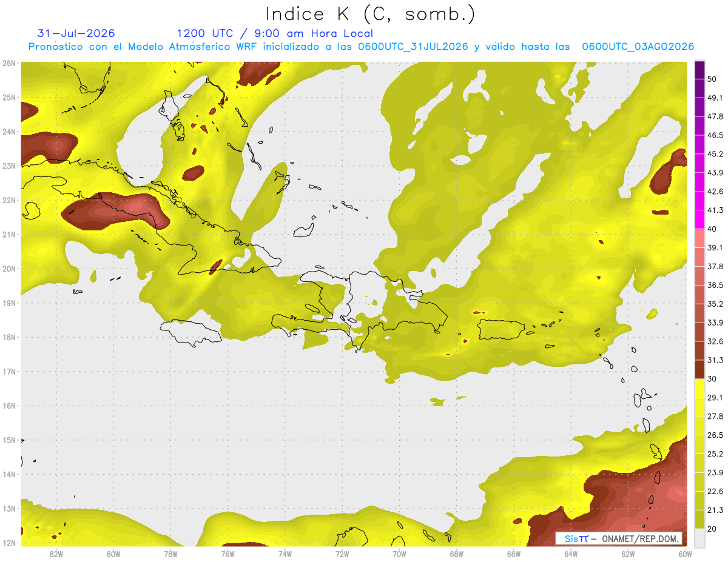The image size is (728, 562).
Task: Click colorbar label "36.5"
Action: [x=715, y=285]
